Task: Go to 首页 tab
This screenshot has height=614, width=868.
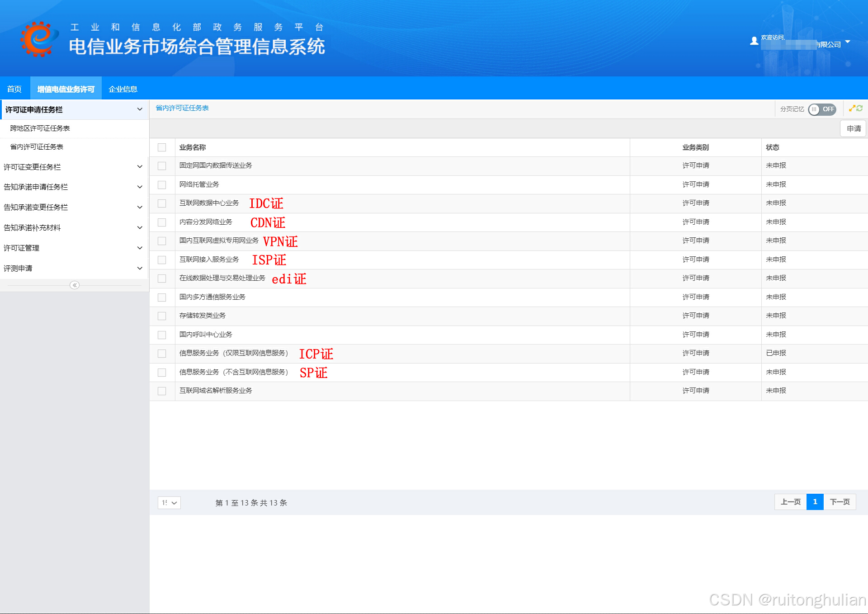Action: [x=14, y=89]
